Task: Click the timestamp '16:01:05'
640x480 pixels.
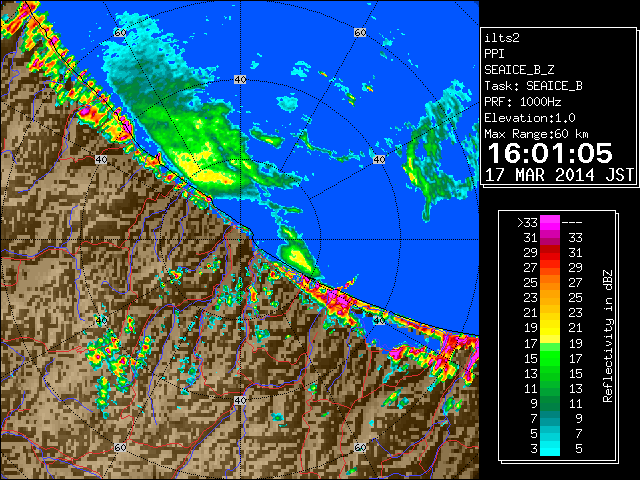Action: coord(550,153)
